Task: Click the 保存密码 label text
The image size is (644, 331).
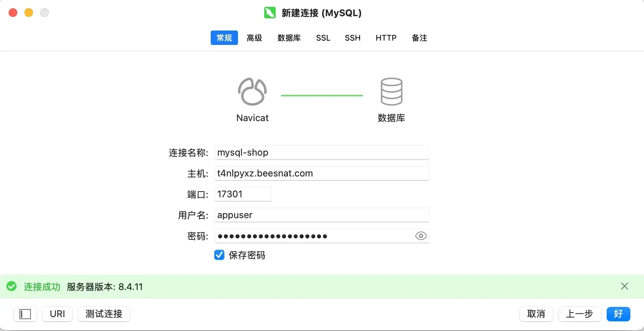Action: point(247,255)
